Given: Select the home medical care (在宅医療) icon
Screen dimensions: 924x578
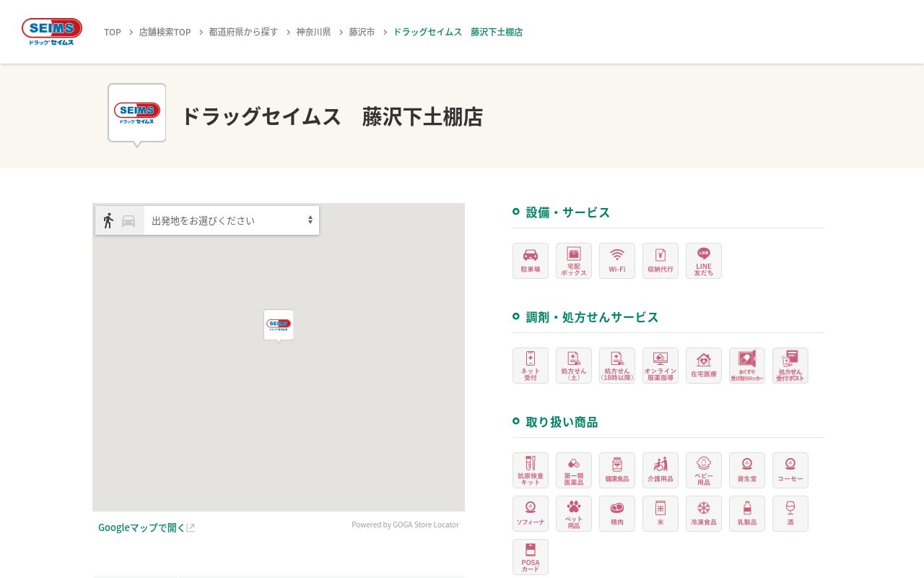Looking at the screenshot, I should 704,366.
